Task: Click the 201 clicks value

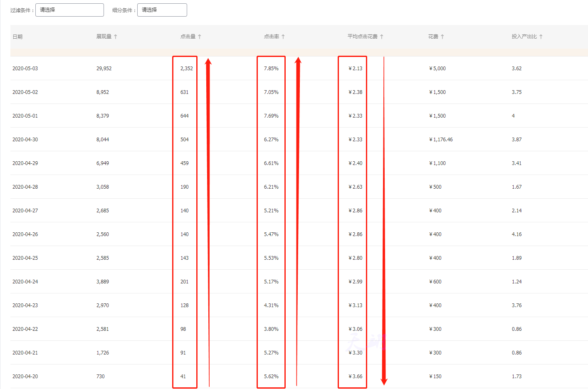Action: pyautogui.click(x=185, y=282)
